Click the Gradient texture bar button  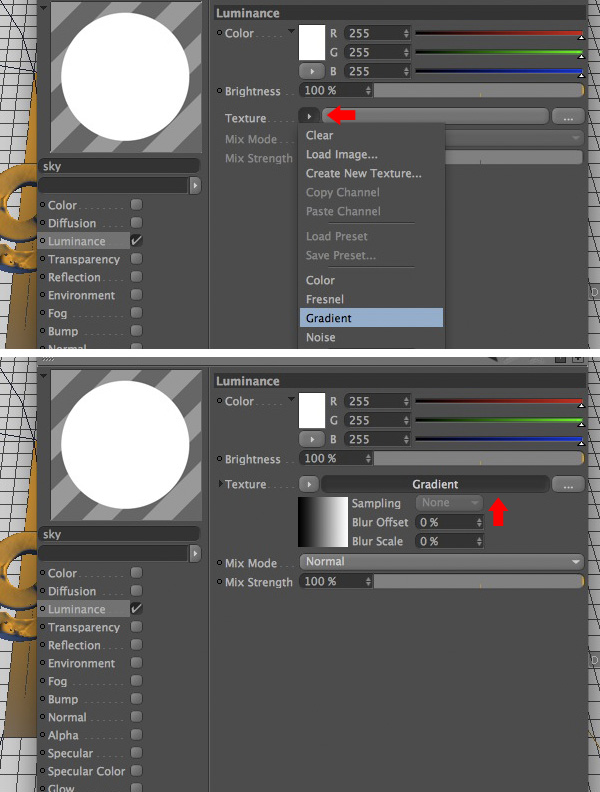[x=435, y=484]
